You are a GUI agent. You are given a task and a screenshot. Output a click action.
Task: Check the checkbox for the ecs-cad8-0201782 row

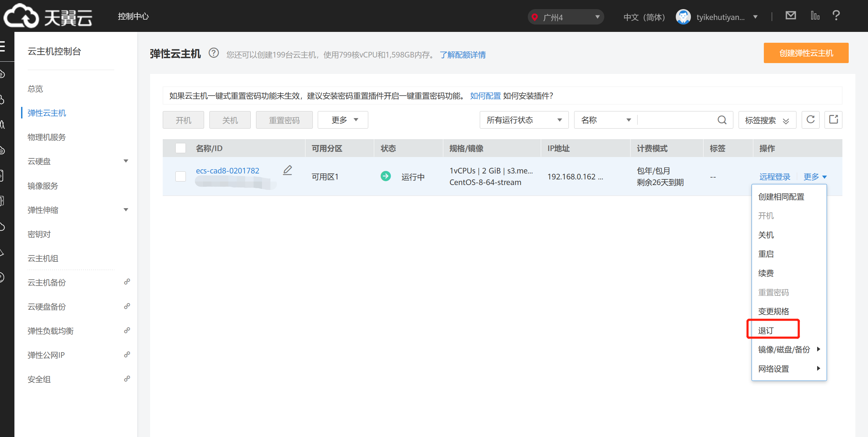[181, 176]
